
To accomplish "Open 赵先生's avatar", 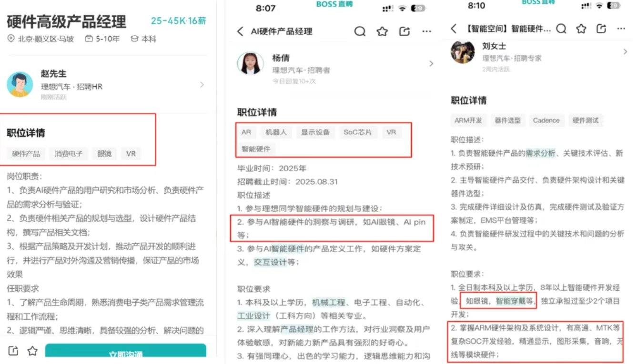I will [x=20, y=85].
